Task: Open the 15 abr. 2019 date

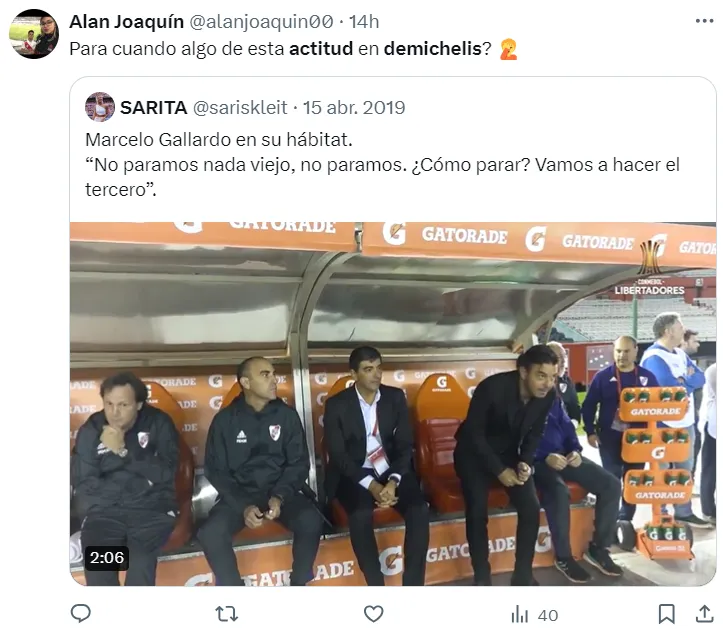Action: 354,107
